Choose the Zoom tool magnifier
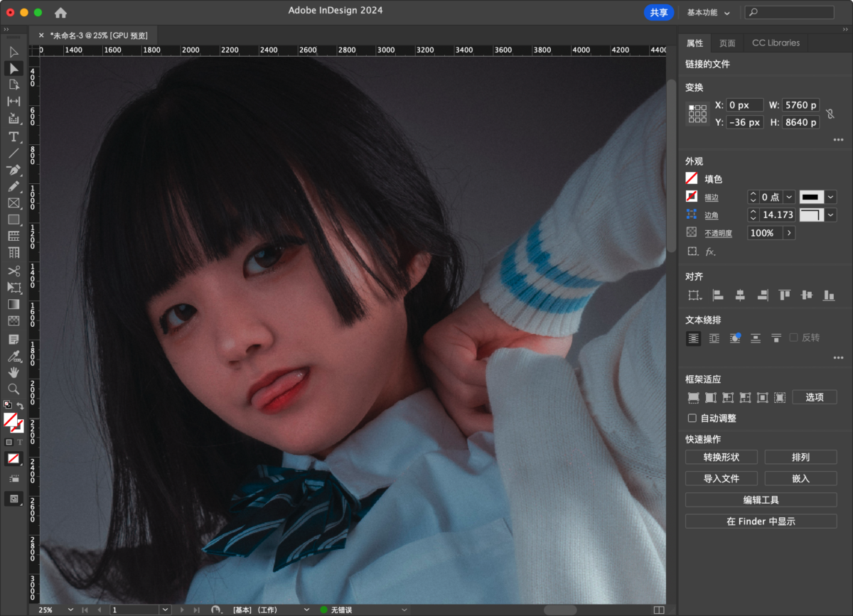The image size is (853, 616). point(14,389)
